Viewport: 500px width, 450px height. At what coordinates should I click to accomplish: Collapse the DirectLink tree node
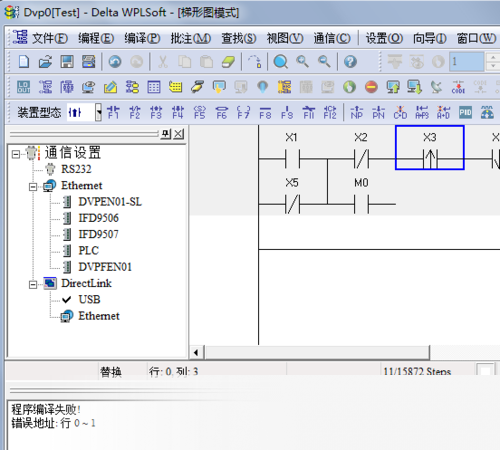pos(33,285)
